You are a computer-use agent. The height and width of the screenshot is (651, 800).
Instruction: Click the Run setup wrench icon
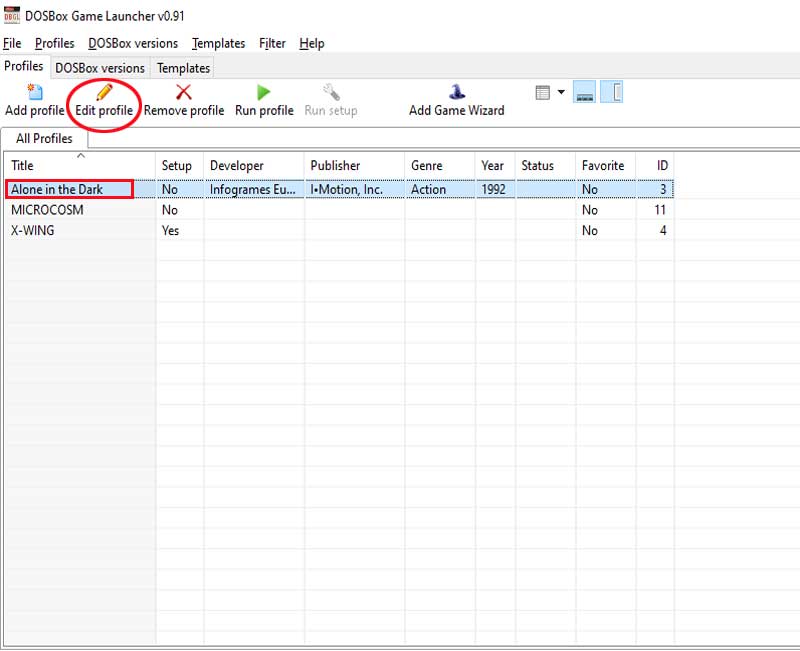pos(331,92)
